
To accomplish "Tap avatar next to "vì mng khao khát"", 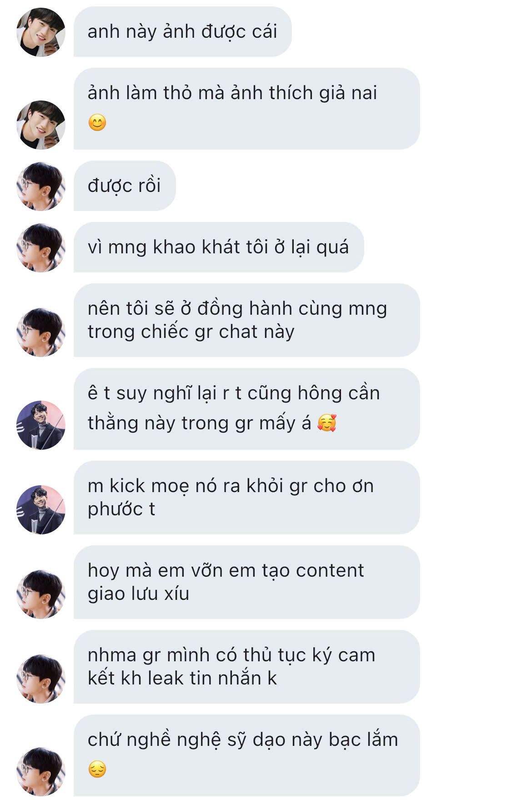I will pyautogui.click(x=41, y=248).
